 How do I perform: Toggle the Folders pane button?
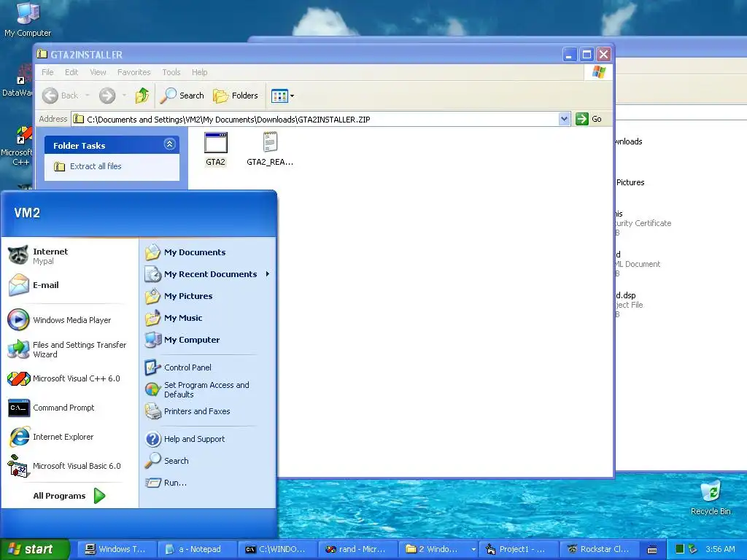tap(236, 96)
